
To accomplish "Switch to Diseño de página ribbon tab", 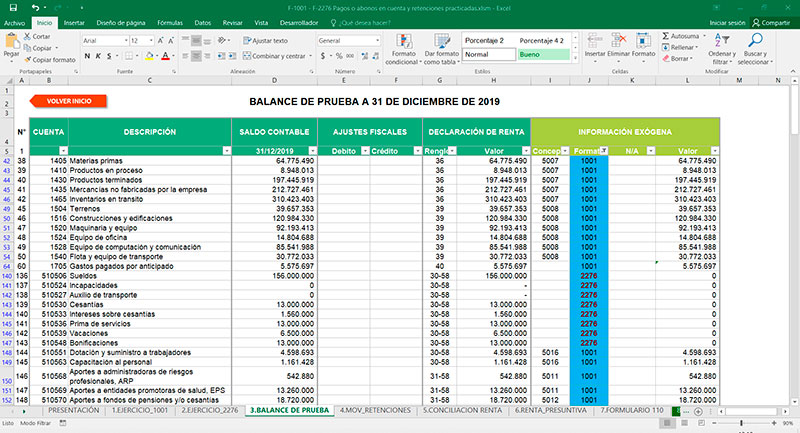I will coord(121,23).
